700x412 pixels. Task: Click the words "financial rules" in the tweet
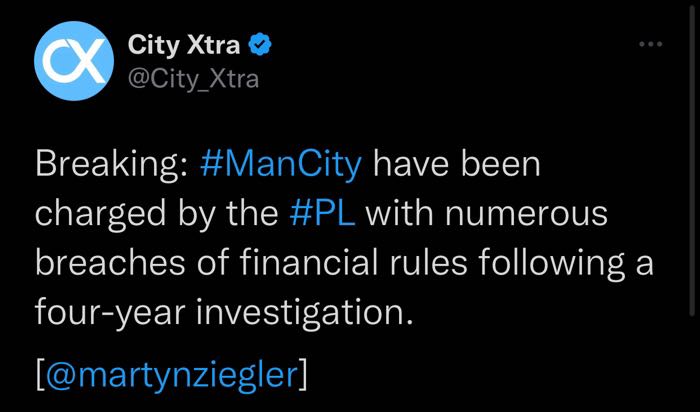point(354,262)
